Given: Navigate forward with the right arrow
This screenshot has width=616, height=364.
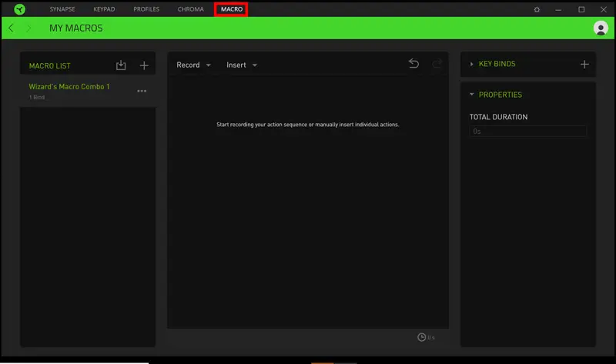Looking at the screenshot, I should (x=28, y=28).
